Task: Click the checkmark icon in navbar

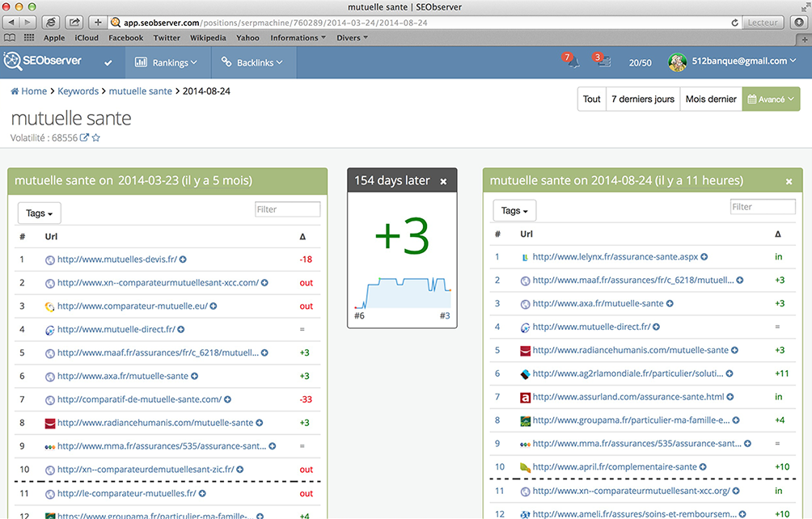Action: point(108,62)
